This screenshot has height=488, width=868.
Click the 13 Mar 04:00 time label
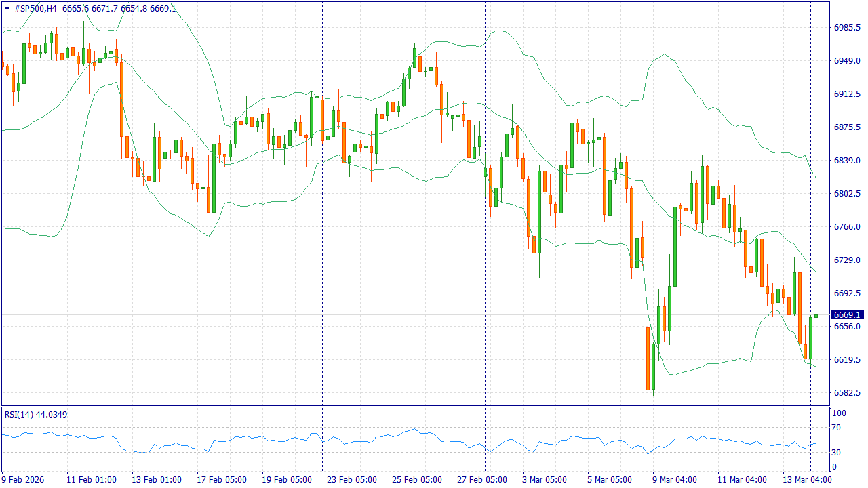point(807,479)
